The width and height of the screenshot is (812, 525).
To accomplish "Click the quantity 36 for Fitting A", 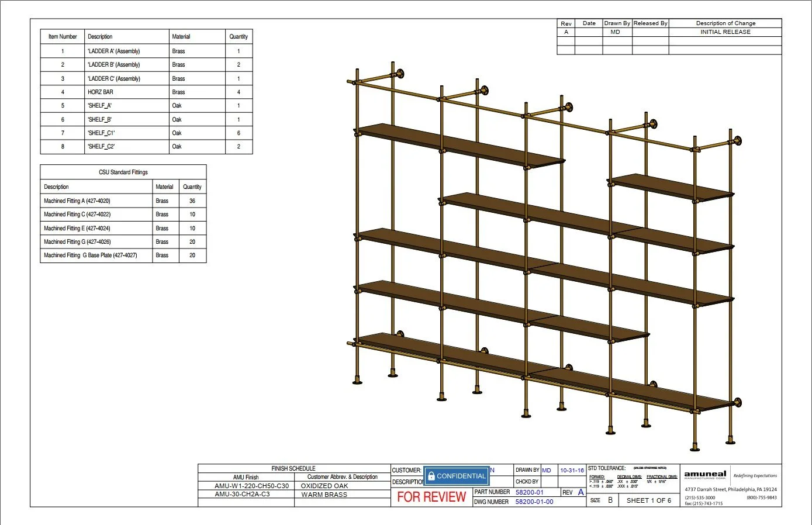I will click(x=192, y=201).
